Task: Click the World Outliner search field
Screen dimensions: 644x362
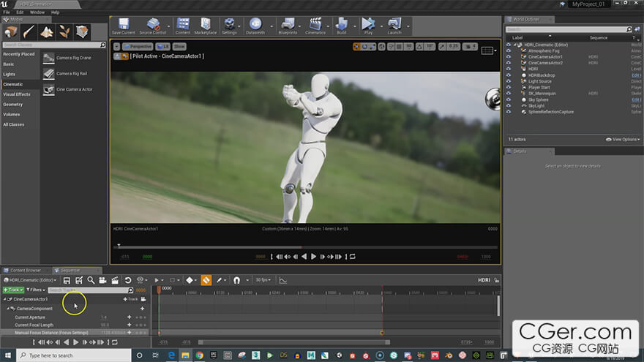Action: pyautogui.click(x=569, y=29)
